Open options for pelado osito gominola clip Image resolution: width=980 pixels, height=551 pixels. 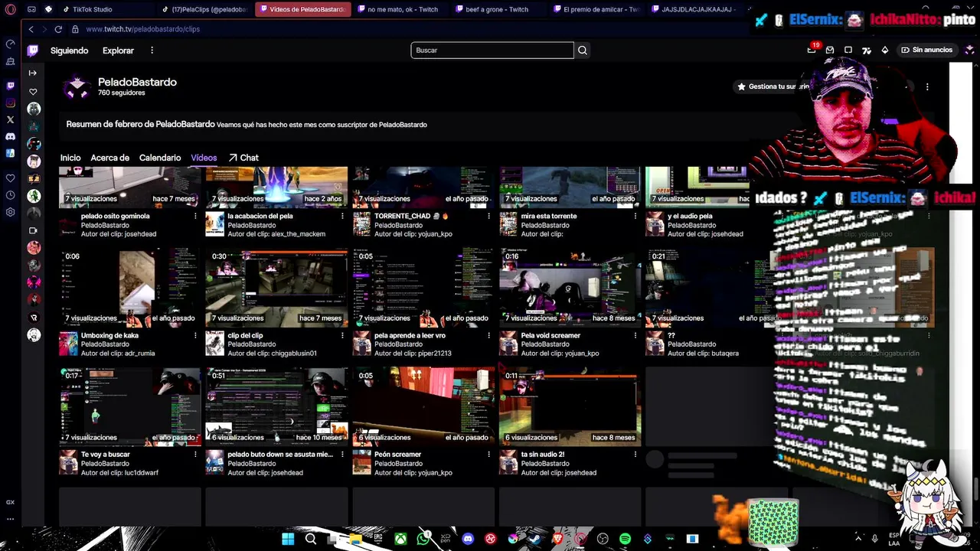click(x=195, y=217)
